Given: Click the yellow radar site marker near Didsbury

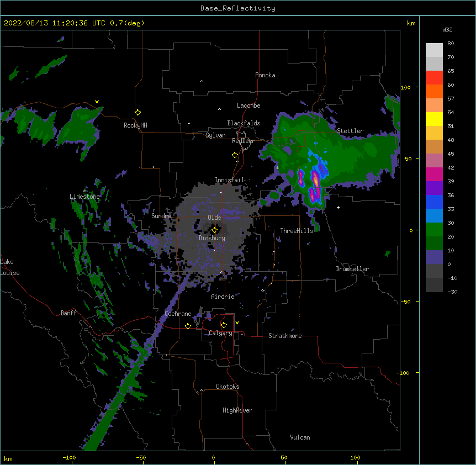Looking at the screenshot, I should tap(214, 230).
